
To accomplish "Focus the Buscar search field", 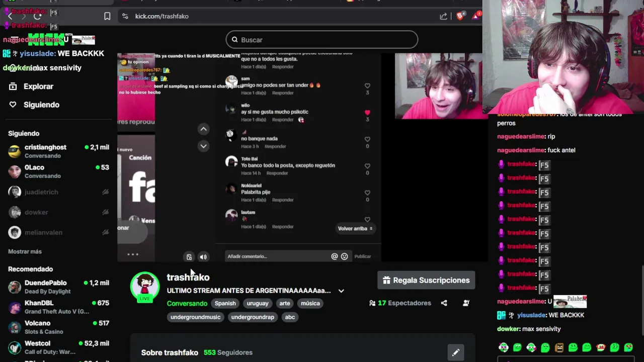I will click(x=322, y=40).
